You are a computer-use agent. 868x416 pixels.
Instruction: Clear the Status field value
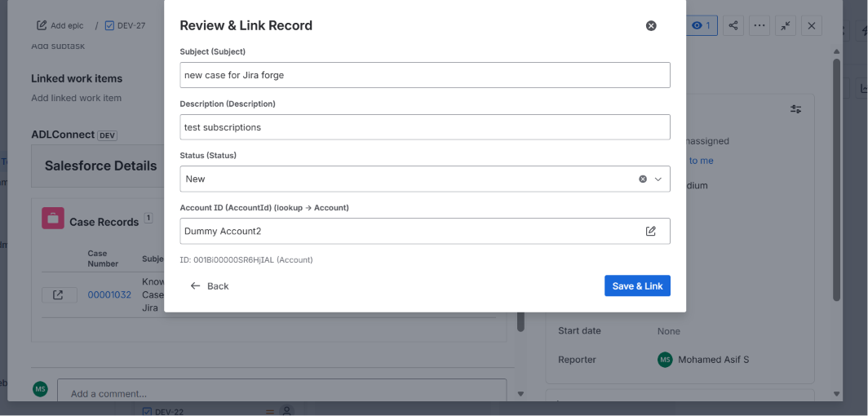[x=643, y=179]
